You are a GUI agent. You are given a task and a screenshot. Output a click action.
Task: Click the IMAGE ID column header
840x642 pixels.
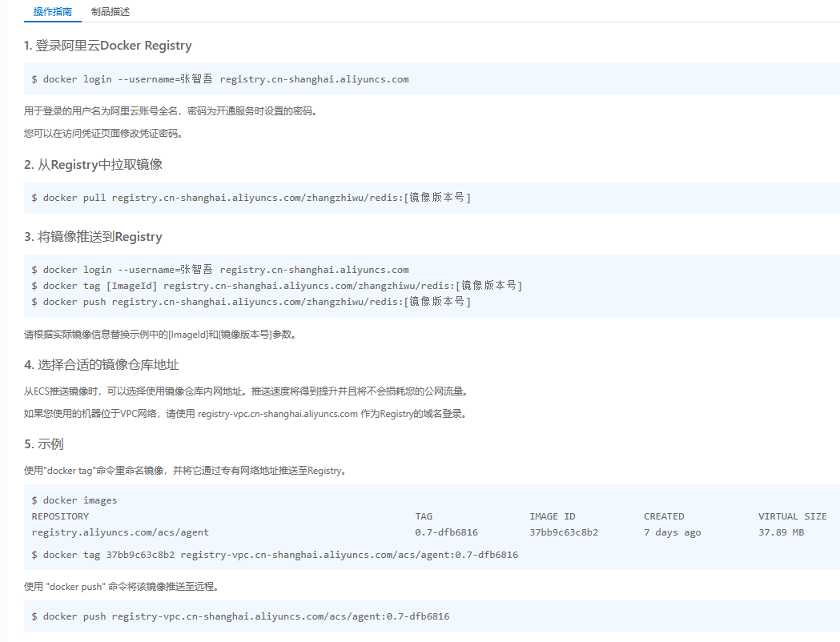pyautogui.click(x=553, y=516)
